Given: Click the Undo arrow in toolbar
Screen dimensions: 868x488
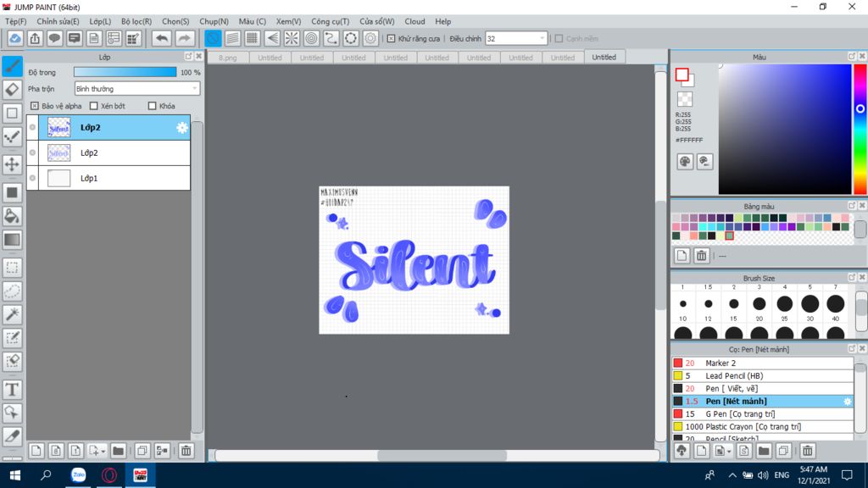Looking at the screenshot, I should 162,38.
